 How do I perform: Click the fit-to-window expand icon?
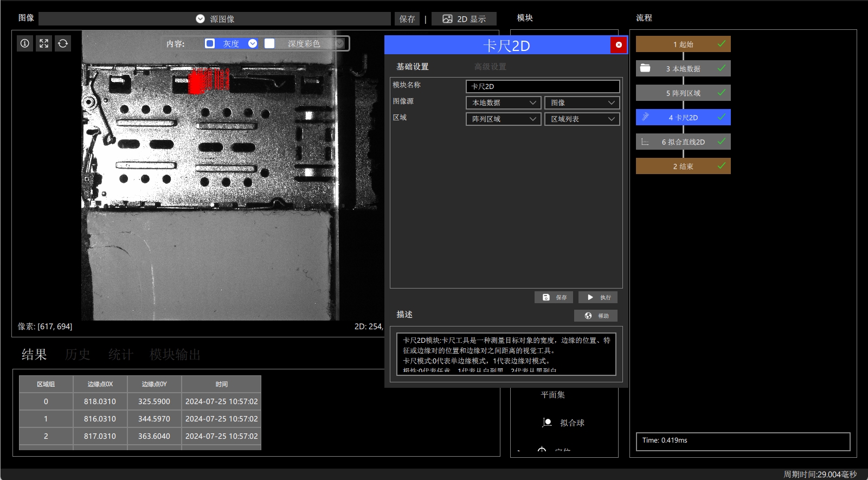(x=44, y=43)
